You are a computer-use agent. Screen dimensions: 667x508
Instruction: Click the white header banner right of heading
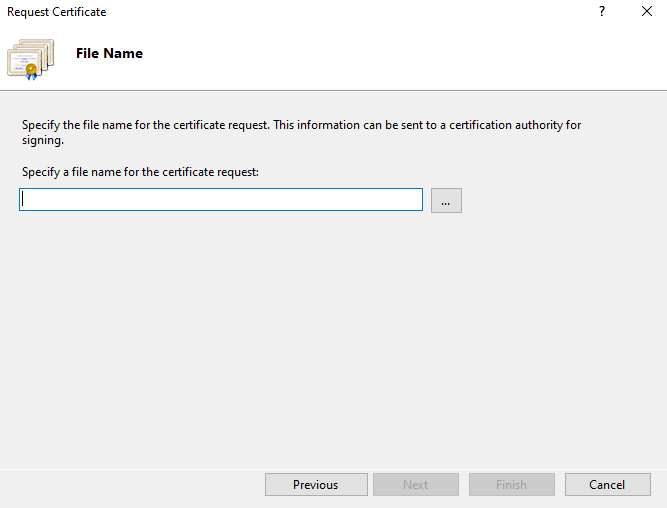pyautogui.click(x=400, y=55)
